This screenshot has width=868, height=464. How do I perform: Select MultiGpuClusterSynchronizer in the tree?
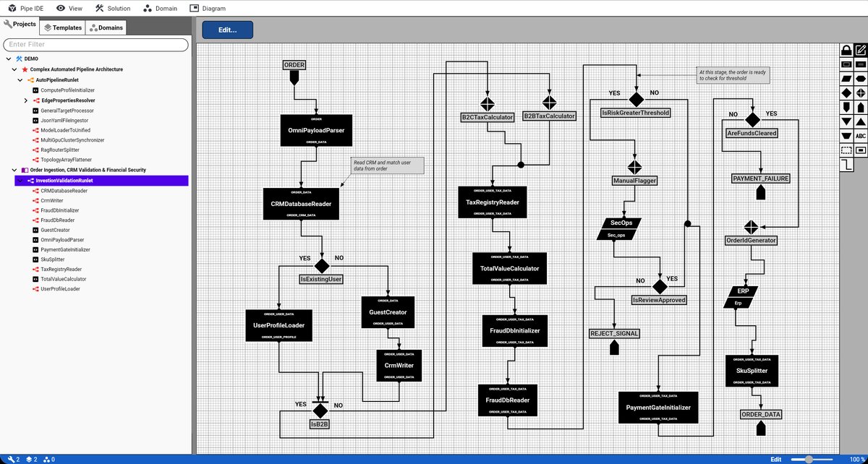[x=72, y=140]
